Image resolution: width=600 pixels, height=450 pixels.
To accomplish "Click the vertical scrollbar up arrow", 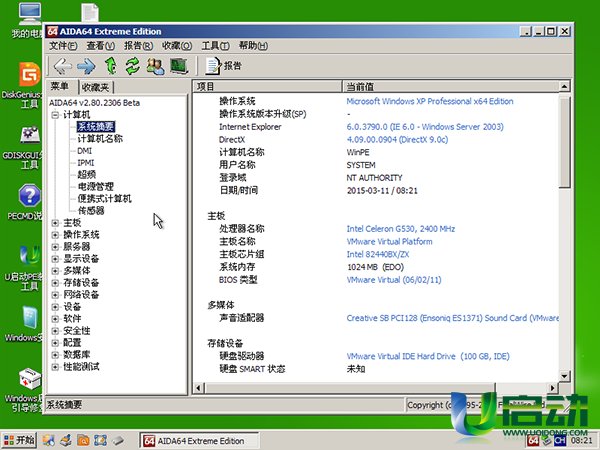I will tap(564, 87).
